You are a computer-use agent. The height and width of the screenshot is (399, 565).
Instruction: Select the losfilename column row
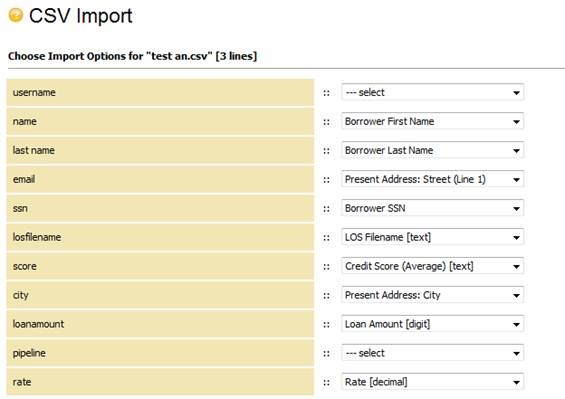point(160,237)
